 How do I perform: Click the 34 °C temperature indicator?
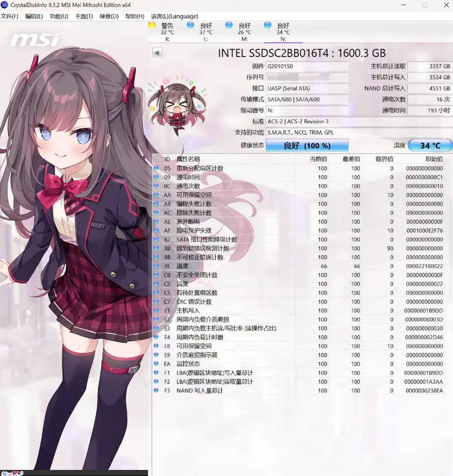tap(430, 145)
